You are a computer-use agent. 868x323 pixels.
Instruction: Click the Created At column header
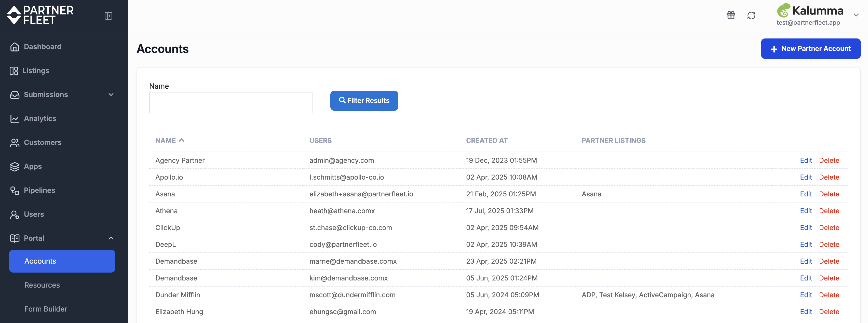click(x=486, y=141)
